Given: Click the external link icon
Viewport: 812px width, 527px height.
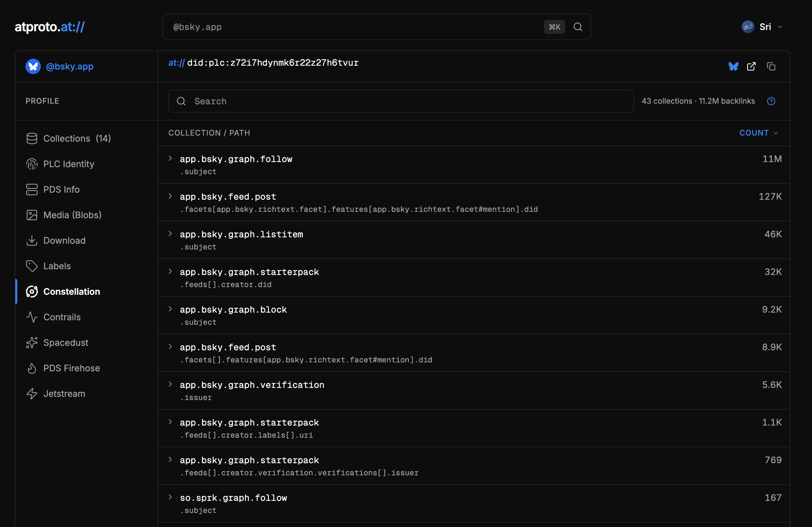Looking at the screenshot, I should point(751,67).
